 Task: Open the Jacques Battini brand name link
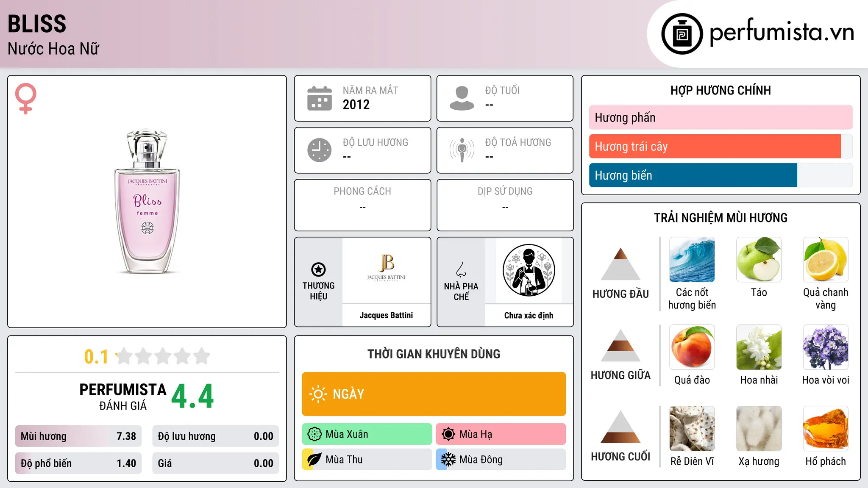[x=386, y=315]
